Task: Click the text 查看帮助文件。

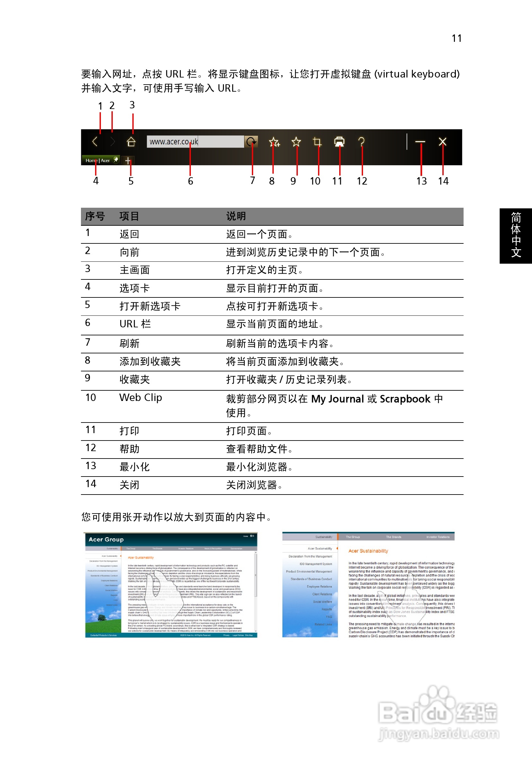Action: 260,449
